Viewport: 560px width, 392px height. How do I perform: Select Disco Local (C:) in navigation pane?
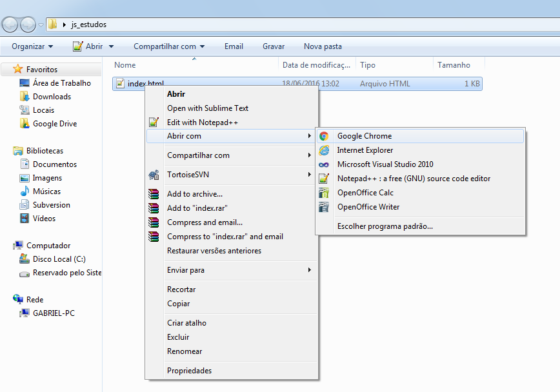59,259
